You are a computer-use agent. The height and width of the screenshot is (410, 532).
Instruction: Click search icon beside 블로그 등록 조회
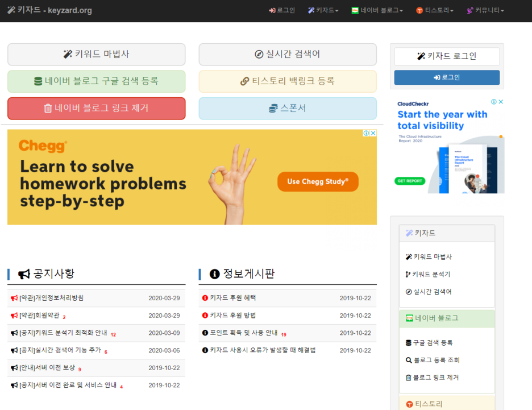point(409,360)
